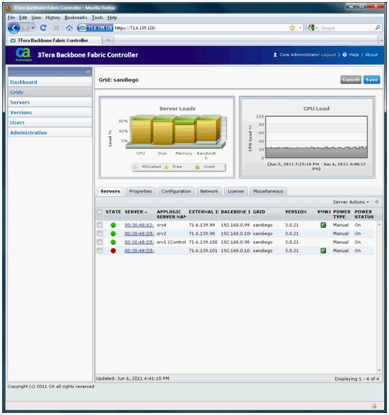Collapse the left navigation panel

[x=88, y=72]
